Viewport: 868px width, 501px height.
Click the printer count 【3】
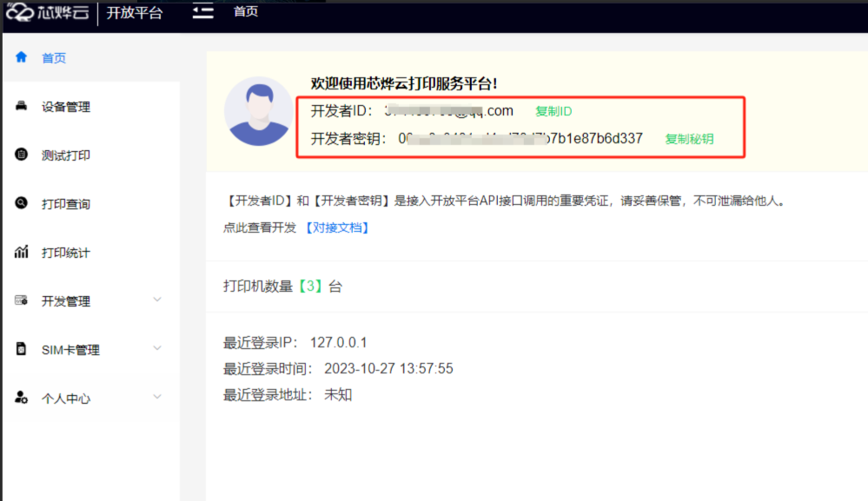point(310,286)
